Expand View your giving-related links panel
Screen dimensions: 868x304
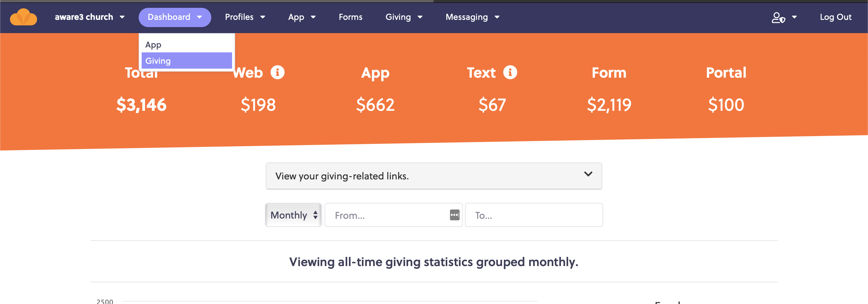[434, 176]
